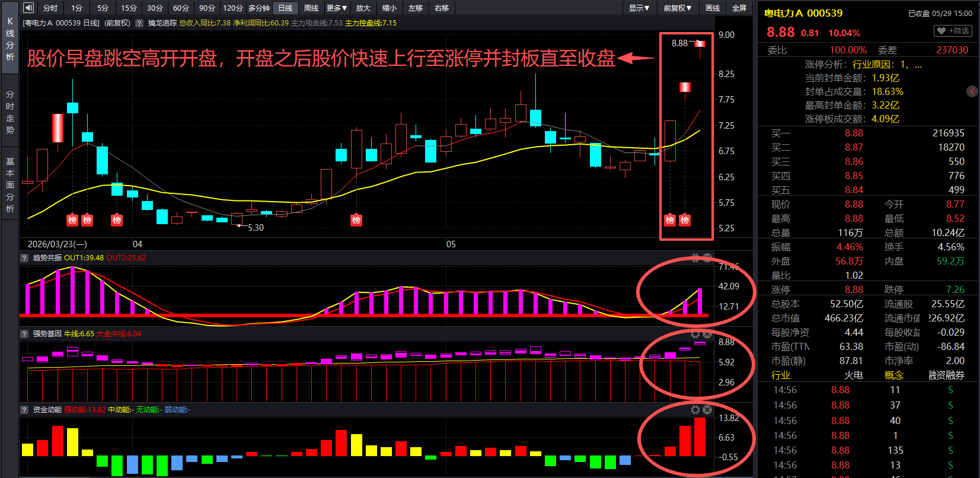Open help for 强势基因 indicator

point(24,334)
